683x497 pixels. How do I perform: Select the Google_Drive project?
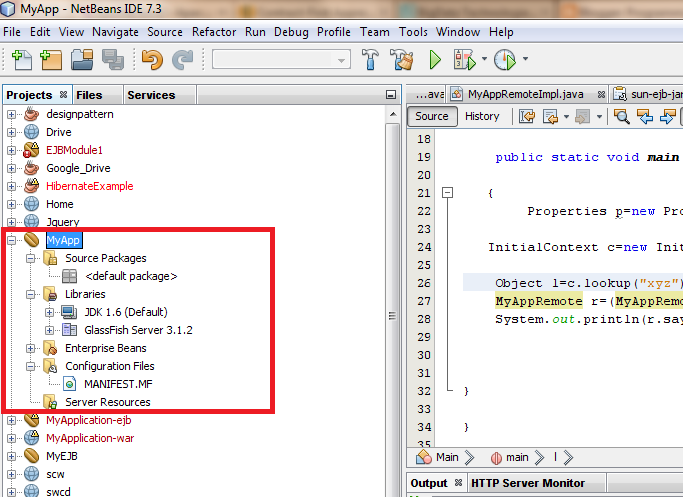[x=78, y=168]
